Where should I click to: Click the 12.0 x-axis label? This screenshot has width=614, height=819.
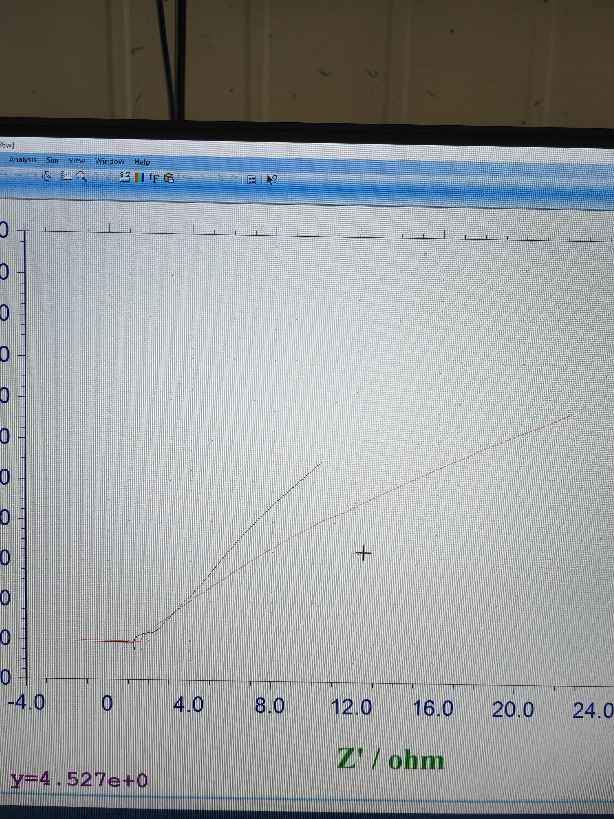point(351,707)
